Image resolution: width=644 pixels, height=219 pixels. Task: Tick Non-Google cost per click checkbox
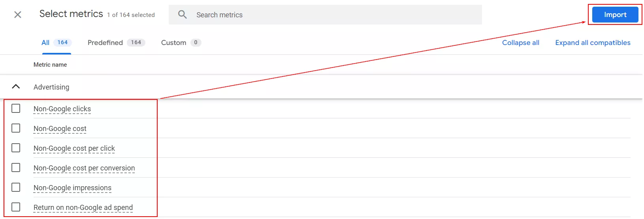tap(16, 148)
